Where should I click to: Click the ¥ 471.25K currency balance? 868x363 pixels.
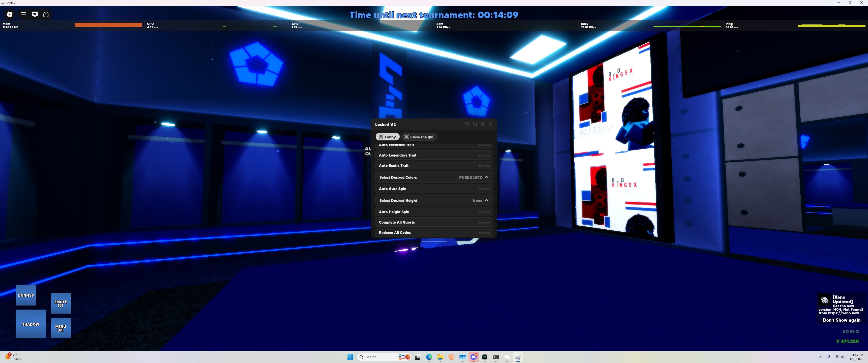848,342
